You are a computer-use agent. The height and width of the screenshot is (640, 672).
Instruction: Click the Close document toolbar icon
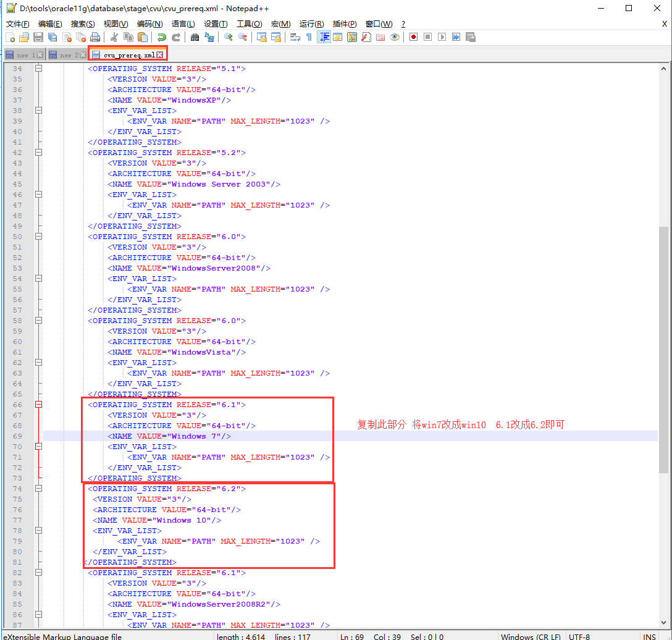click(x=67, y=37)
